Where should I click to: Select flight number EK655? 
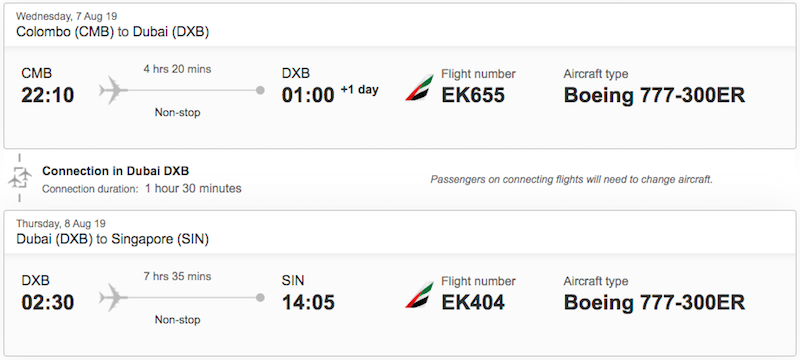pos(473,95)
